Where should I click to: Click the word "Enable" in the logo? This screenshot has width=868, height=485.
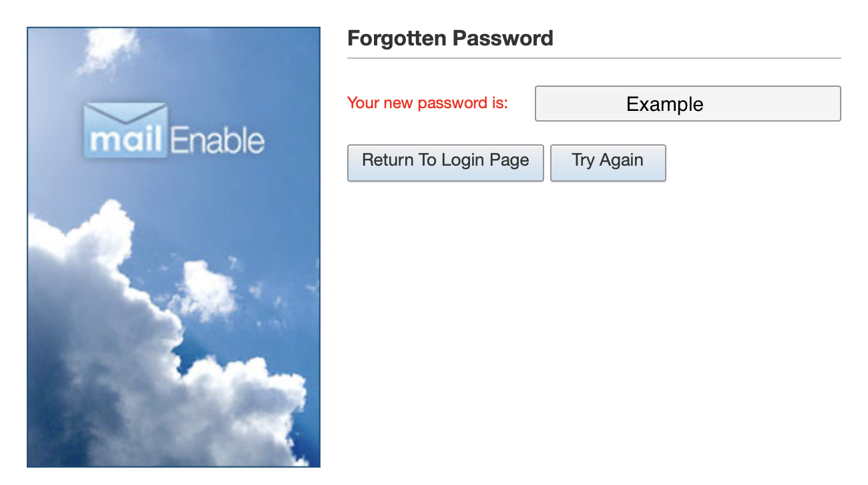[218, 141]
